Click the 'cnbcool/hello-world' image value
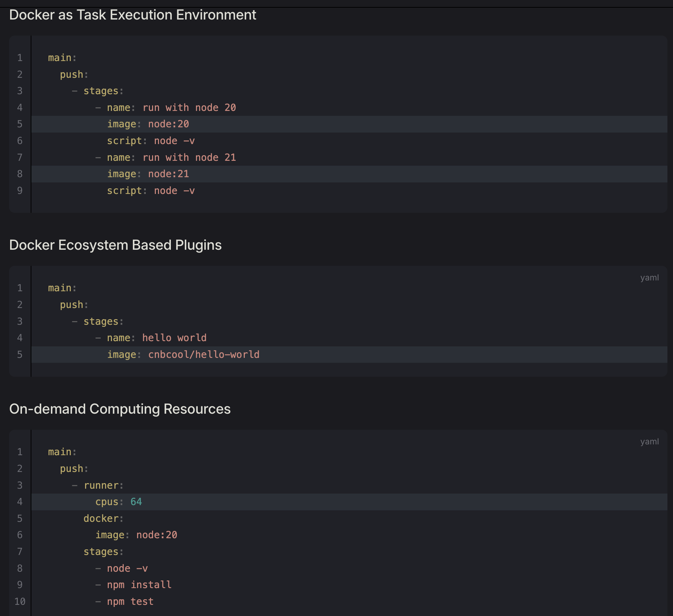Screen dimensions: 673x616 coord(204,355)
